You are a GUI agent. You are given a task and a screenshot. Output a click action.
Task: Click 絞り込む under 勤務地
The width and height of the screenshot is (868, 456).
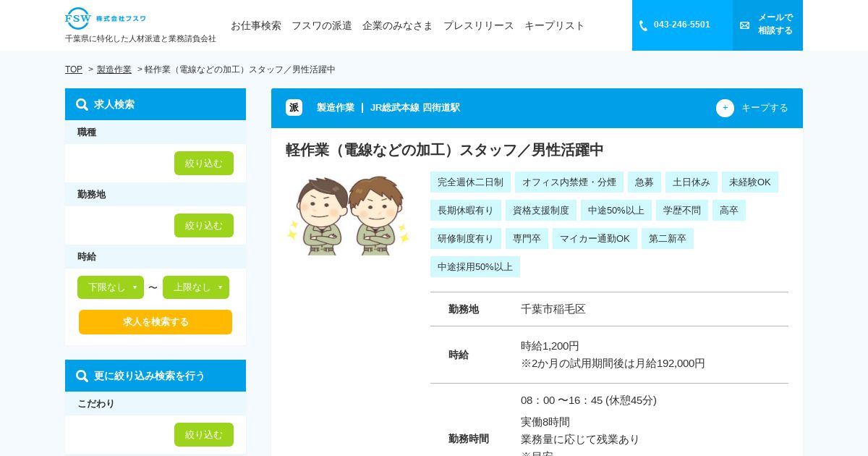tap(204, 225)
